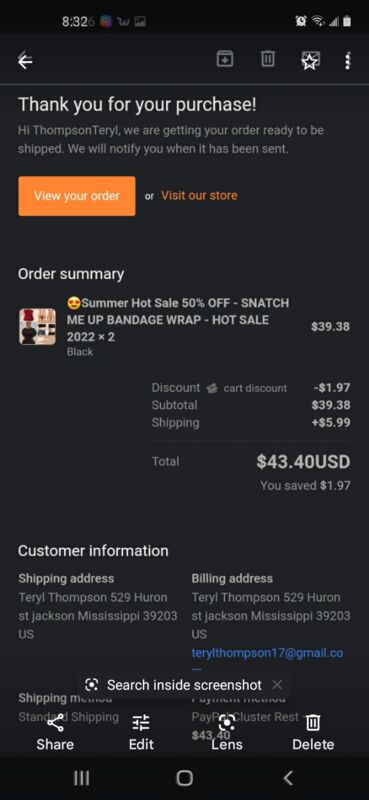Mark the email as unread via the envelope icon
369x800 pixels.
click(x=309, y=61)
